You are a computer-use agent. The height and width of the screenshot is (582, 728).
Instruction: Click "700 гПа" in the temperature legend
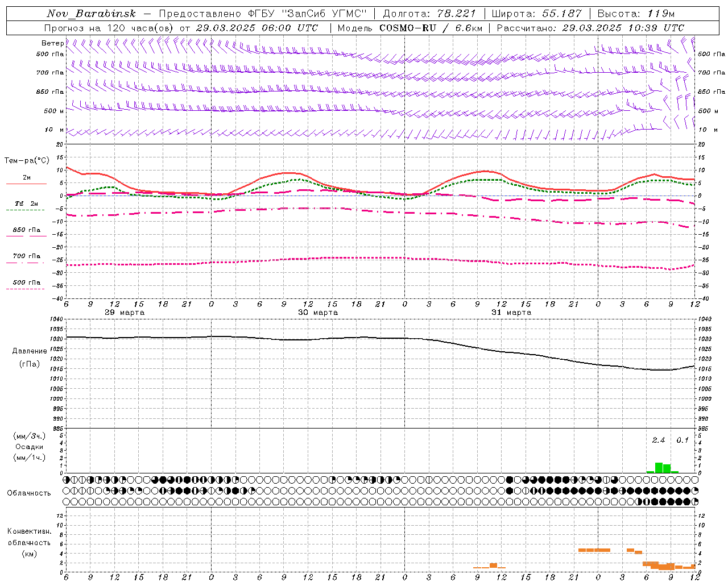coord(27,256)
